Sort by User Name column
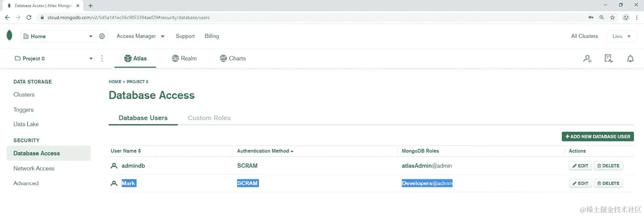644x216 pixels. 126,151
